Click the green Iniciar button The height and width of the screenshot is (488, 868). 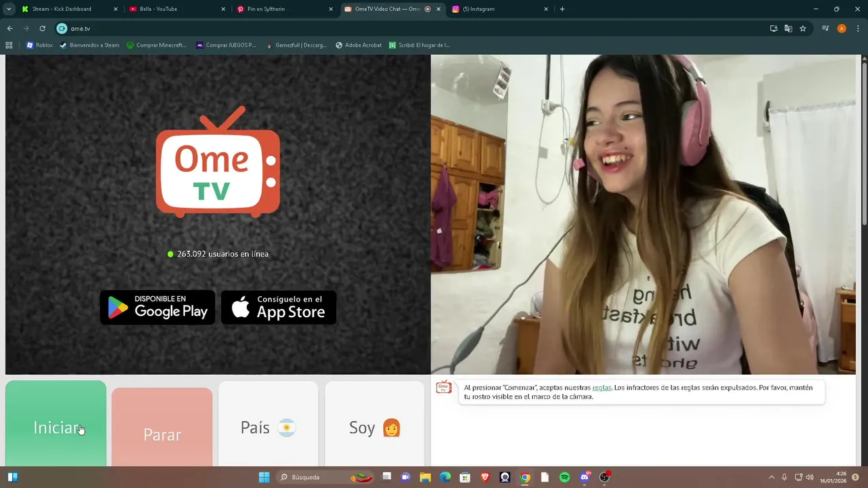[x=56, y=424]
